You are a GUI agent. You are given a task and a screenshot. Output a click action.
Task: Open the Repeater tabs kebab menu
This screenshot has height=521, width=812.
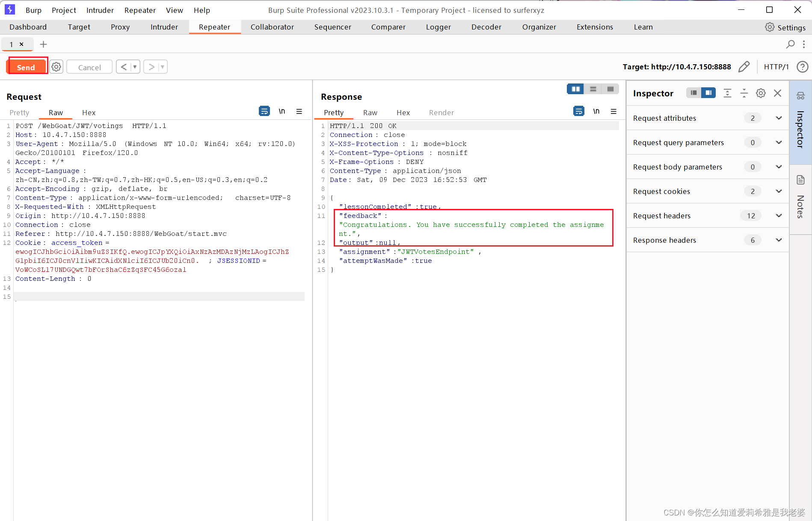click(804, 44)
